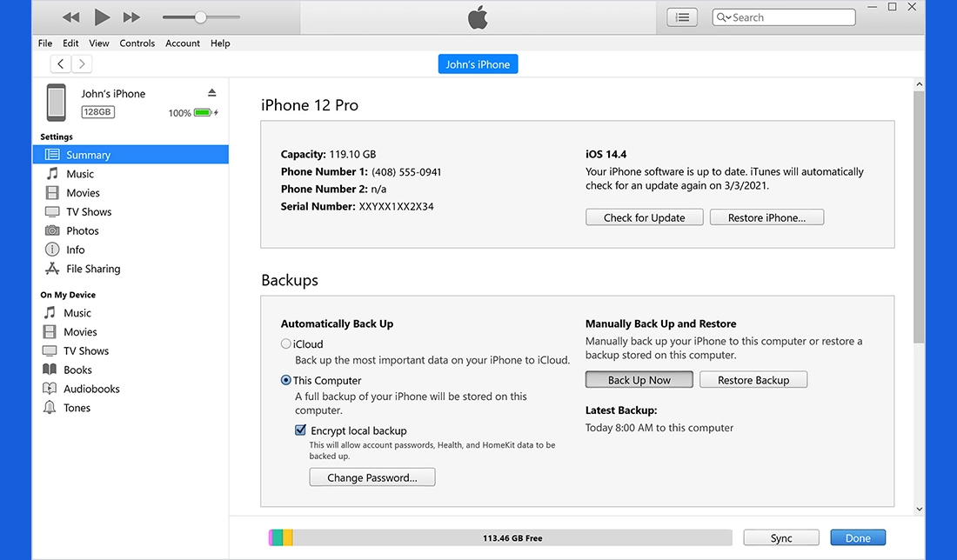Open File Sharing settings

coord(91,269)
